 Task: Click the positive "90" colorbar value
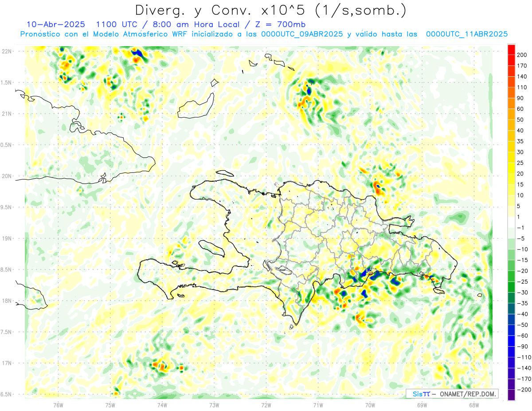[520, 98]
